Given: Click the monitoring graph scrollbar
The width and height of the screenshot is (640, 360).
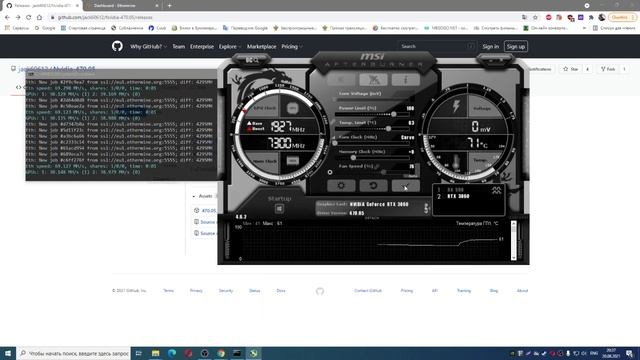Looking at the screenshot, I should click(513, 240).
